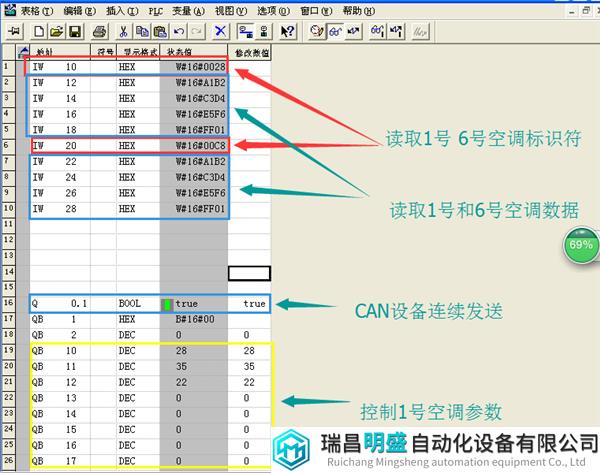Delete selection with the blue X icon

(x=220, y=31)
